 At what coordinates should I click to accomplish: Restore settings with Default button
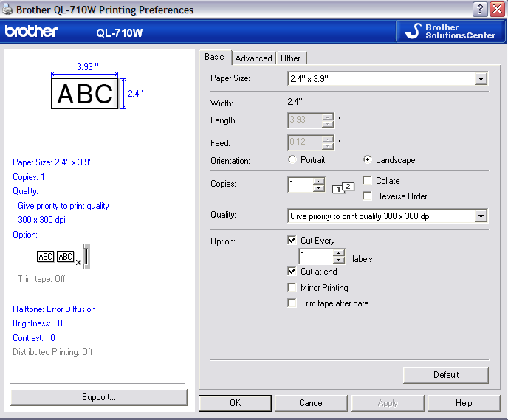[446, 375]
